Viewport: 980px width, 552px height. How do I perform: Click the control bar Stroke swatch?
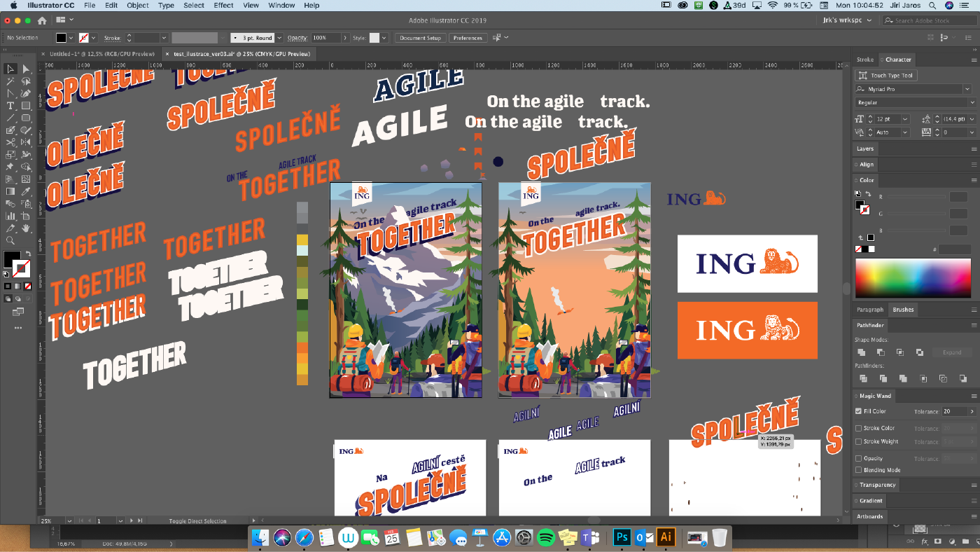[84, 38]
